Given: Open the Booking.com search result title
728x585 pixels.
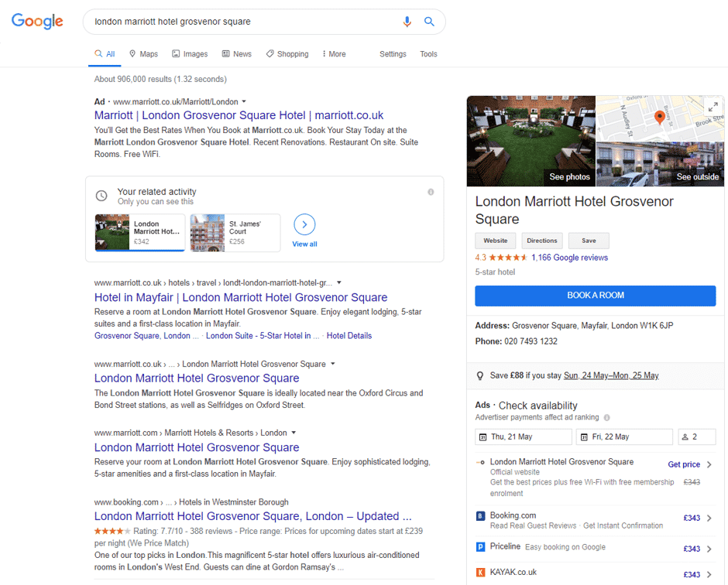Looking at the screenshot, I should click(252, 516).
